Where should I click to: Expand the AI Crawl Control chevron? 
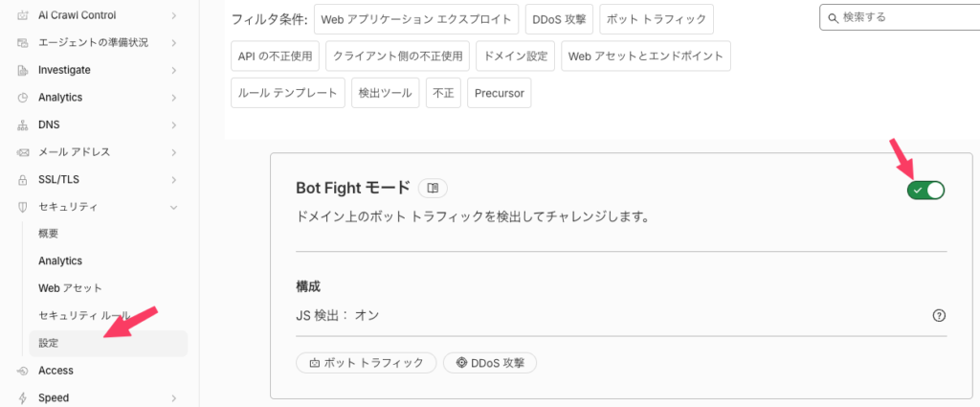(174, 15)
